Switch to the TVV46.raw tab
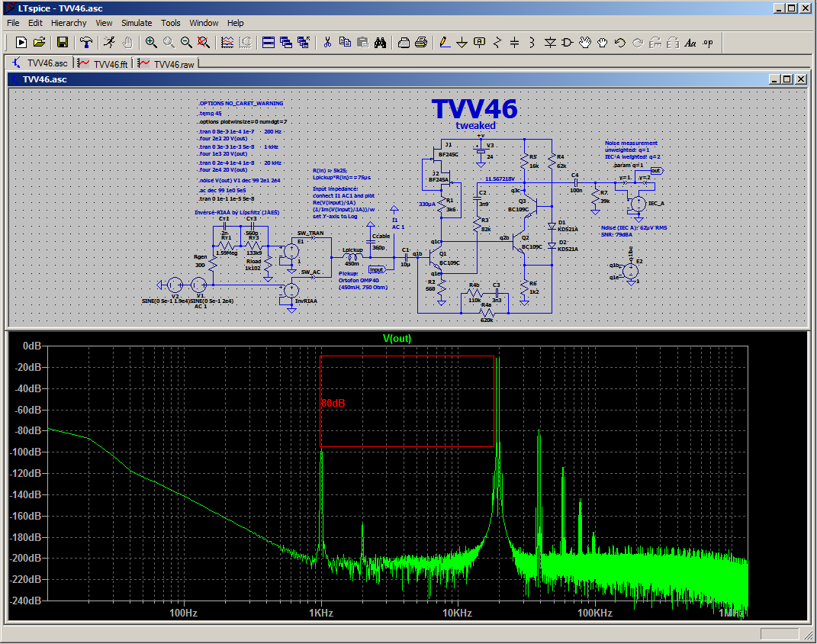817x644 pixels. pos(166,64)
